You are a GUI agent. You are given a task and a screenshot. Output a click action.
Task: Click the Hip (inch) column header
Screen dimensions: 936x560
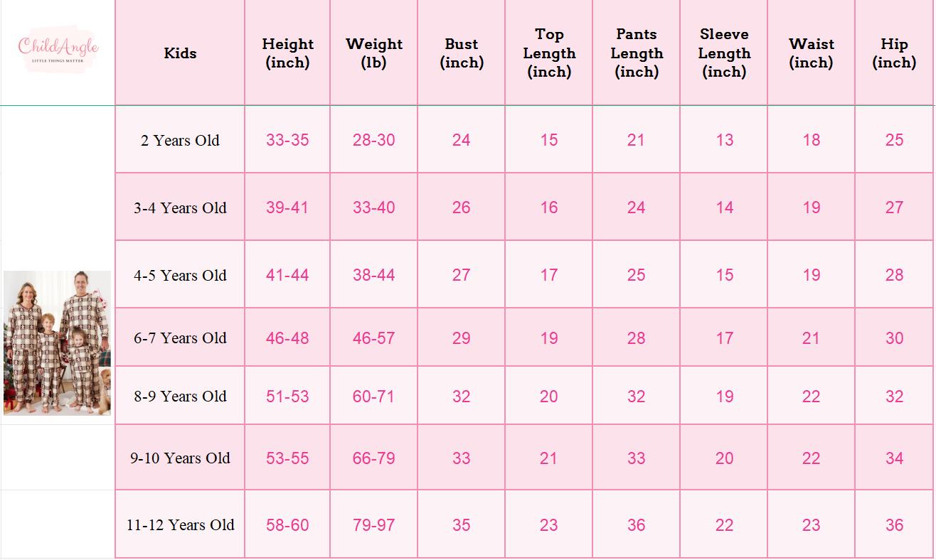pos(894,53)
